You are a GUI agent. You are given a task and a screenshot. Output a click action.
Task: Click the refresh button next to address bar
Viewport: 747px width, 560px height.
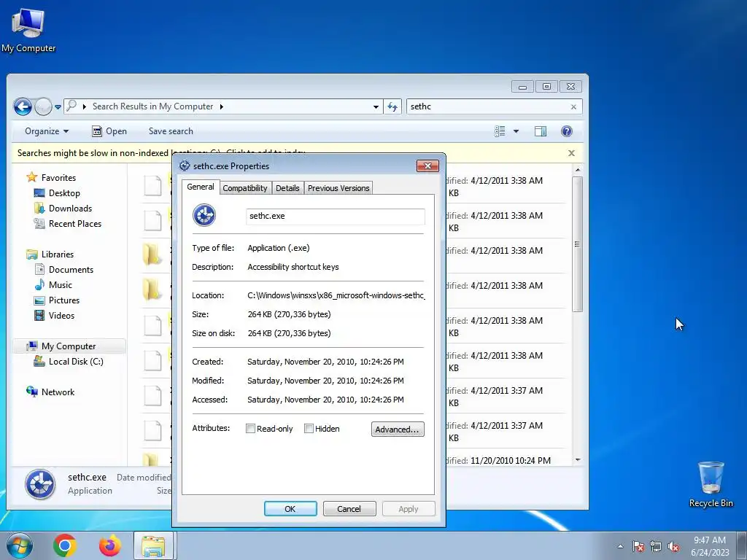[x=392, y=106]
